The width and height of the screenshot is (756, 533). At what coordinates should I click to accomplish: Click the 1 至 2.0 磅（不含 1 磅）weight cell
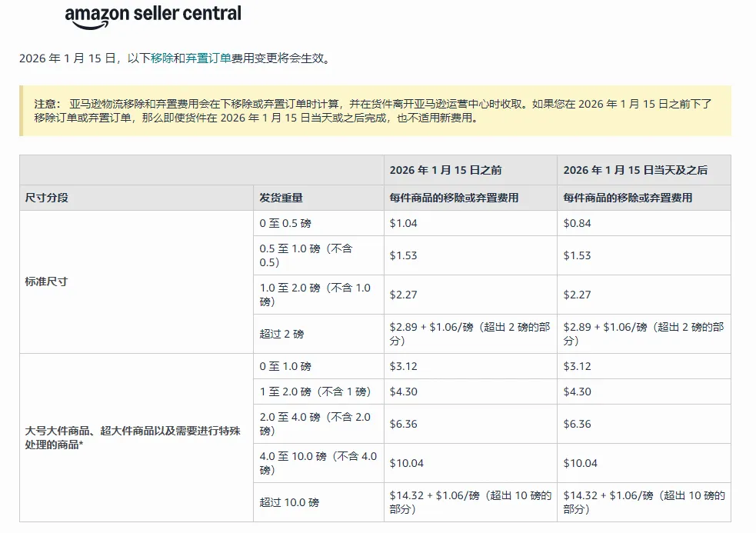[x=316, y=391]
